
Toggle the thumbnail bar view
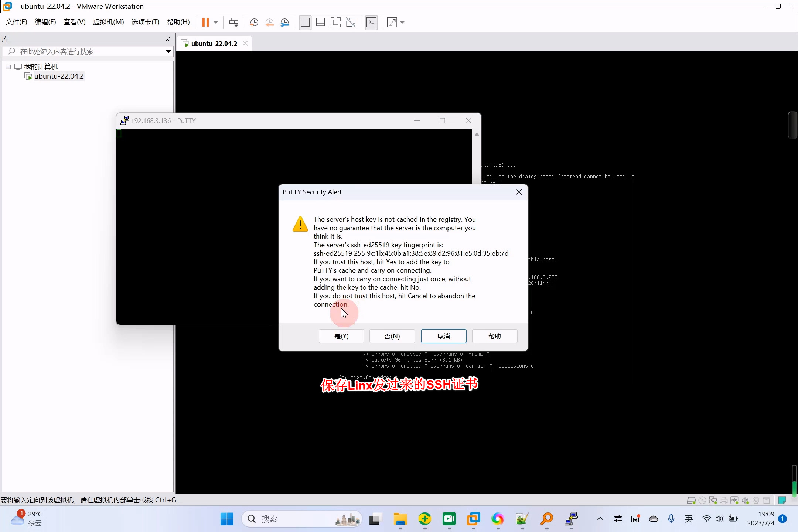coord(320,23)
